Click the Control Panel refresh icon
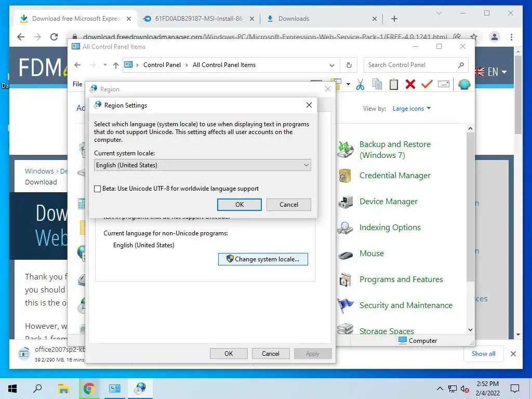The height and width of the screenshot is (399, 532). click(x=349, y=65)
